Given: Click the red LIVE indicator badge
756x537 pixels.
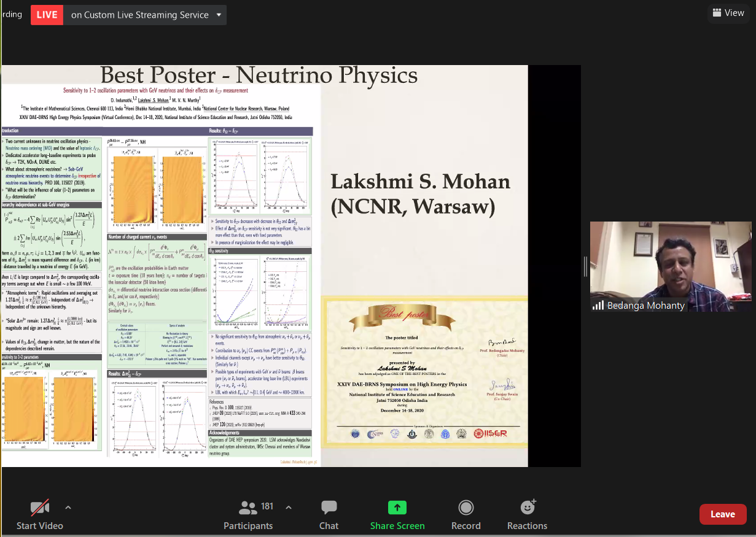Looking at the screenshot, I should pyautogui.click(x=47, y=15).
